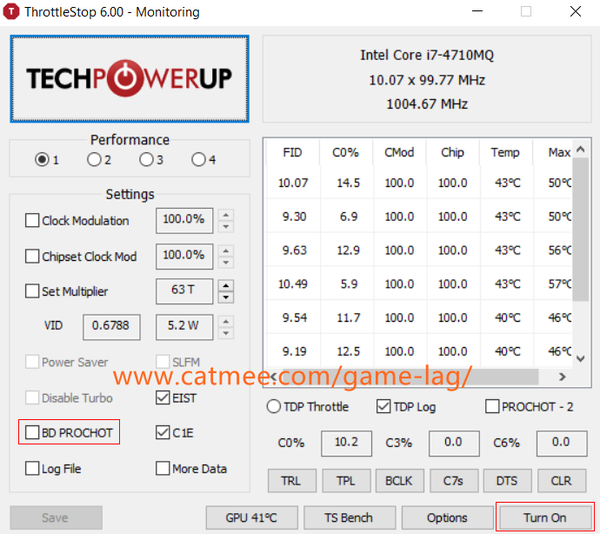Decrease Set Multiplier with down arrow
Screen dimensions: 600x534
pyautogui.click(x=226, y=297)
